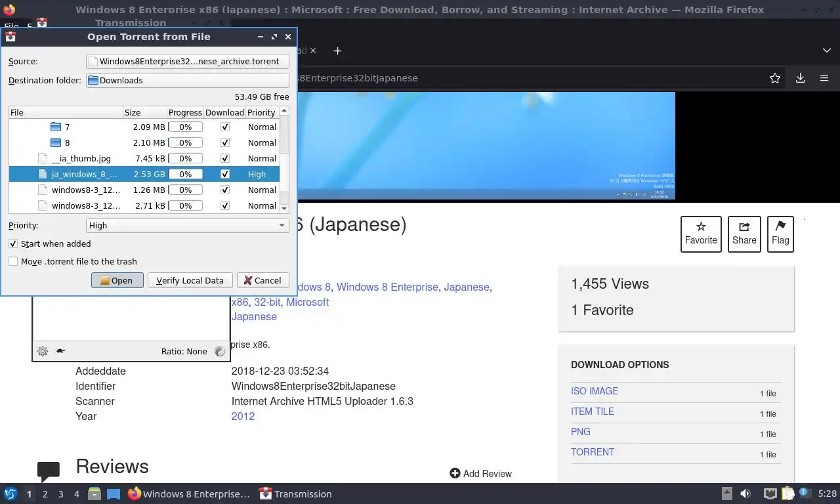Uncheck download for 1.26 MB windows8-3 file

point(225,190)
